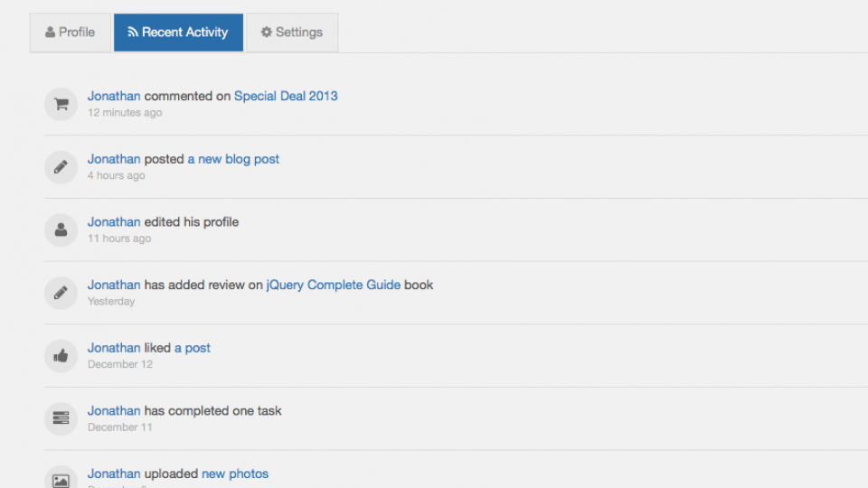Click the picture icon beside uploaded new photos
The width and height of the screenshot is (868, 488).
pyautogui.click(x=61, y=477)
